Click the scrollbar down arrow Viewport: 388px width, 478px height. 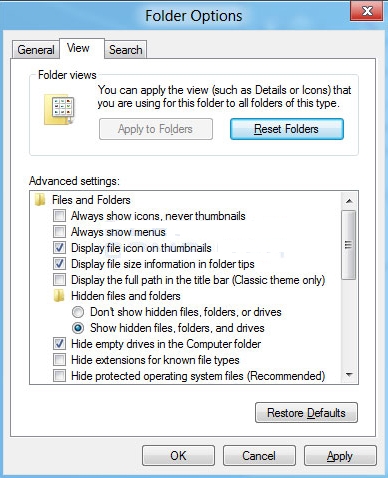click(349, 375)
